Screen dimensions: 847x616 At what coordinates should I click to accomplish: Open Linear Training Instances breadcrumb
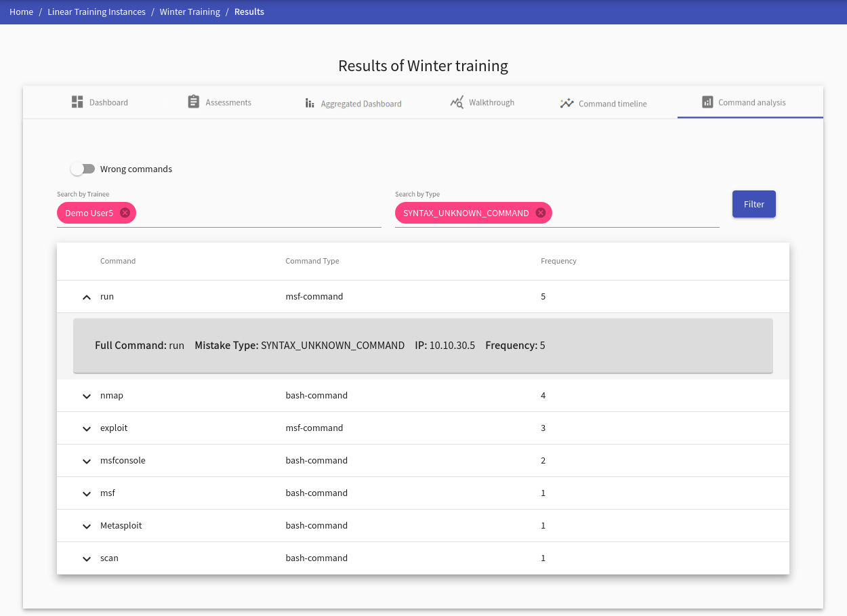(96, 12)
